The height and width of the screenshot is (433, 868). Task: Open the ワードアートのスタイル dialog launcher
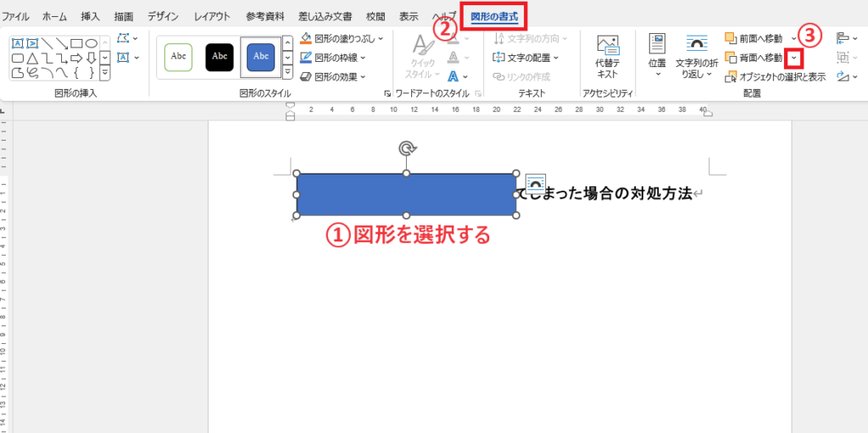tap(478, 94)
